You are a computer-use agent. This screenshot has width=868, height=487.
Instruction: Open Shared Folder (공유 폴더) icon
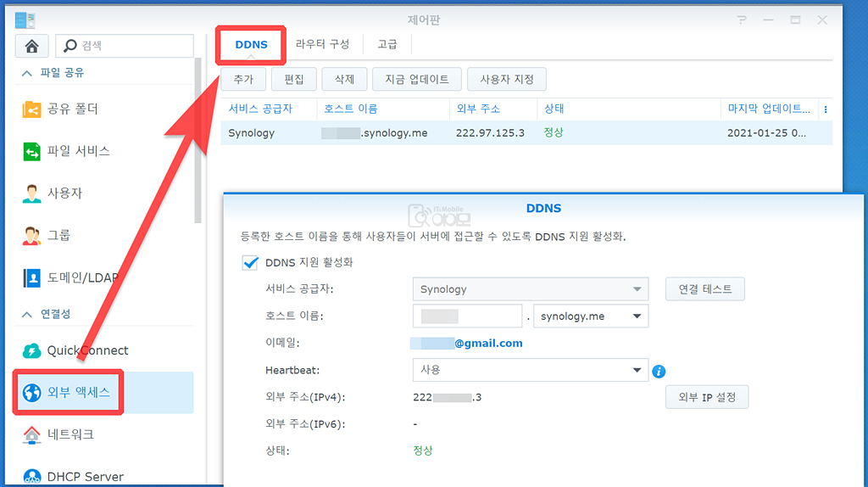click(x=31, y=109)
